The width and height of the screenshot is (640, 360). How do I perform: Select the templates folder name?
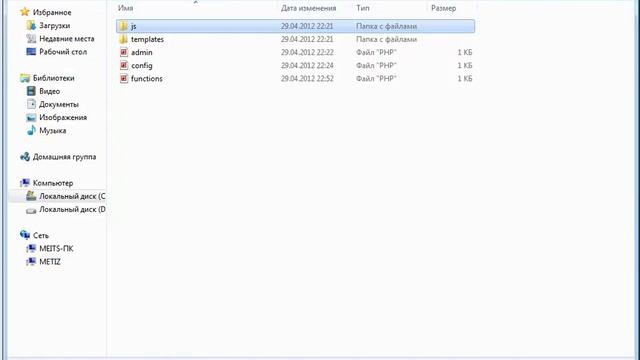147,39
